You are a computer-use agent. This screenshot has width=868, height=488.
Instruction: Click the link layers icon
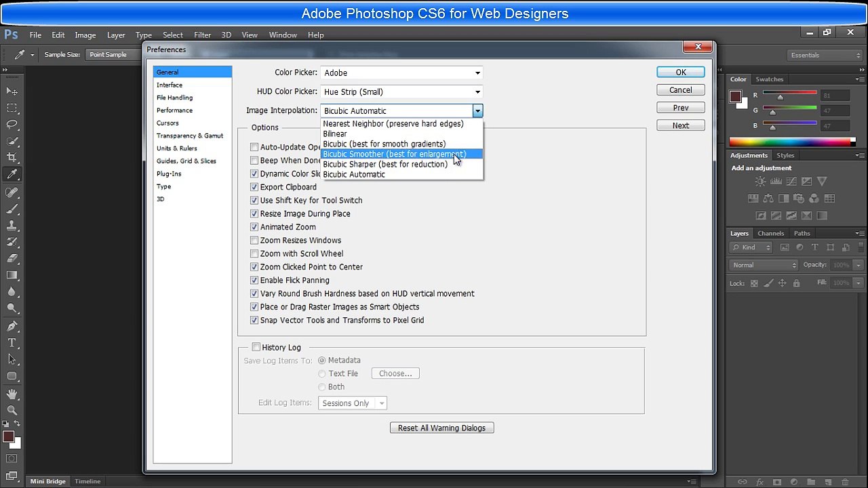744,482
